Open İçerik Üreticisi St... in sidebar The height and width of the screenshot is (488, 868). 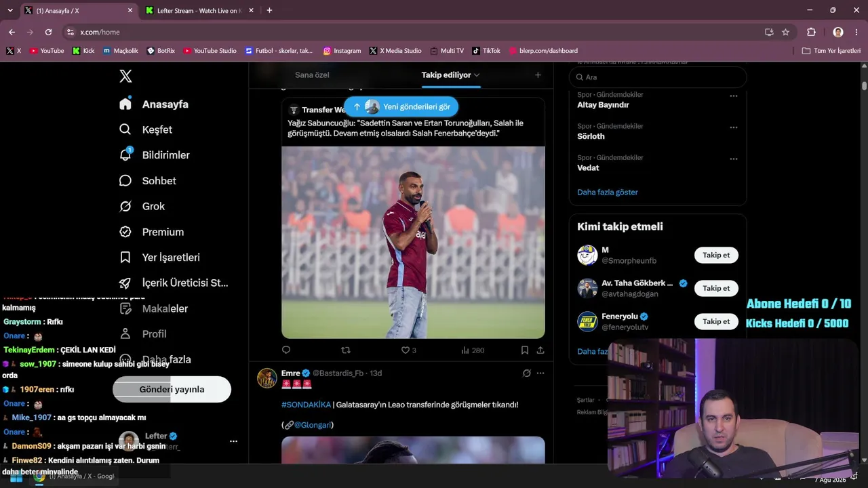pos(174,283)
